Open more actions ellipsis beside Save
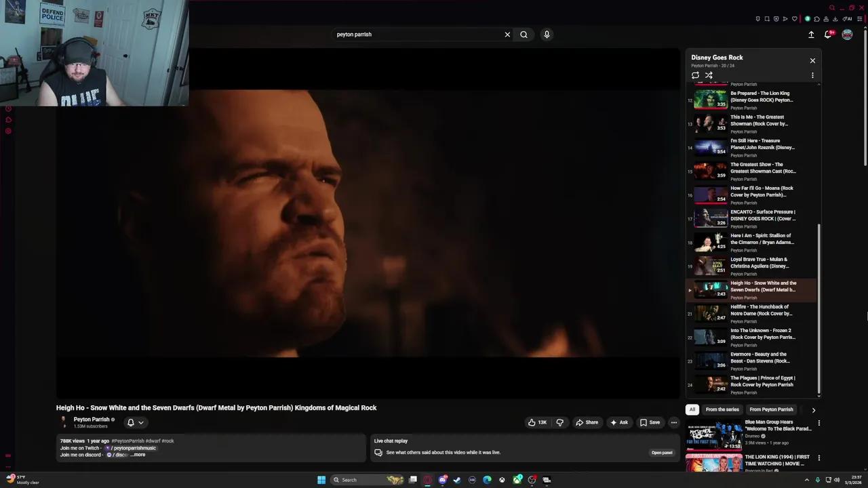868x488 pixels. point(673,422)
